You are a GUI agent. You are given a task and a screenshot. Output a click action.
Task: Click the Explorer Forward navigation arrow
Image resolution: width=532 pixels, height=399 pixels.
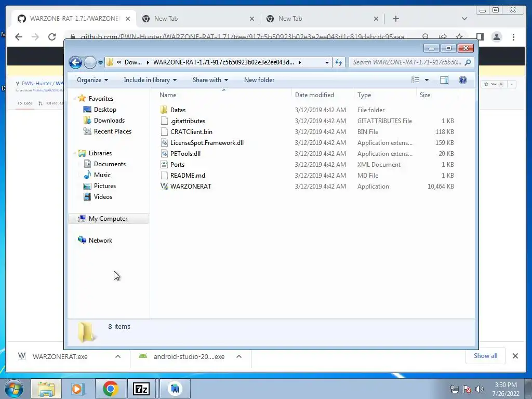(x=90, y=62)
